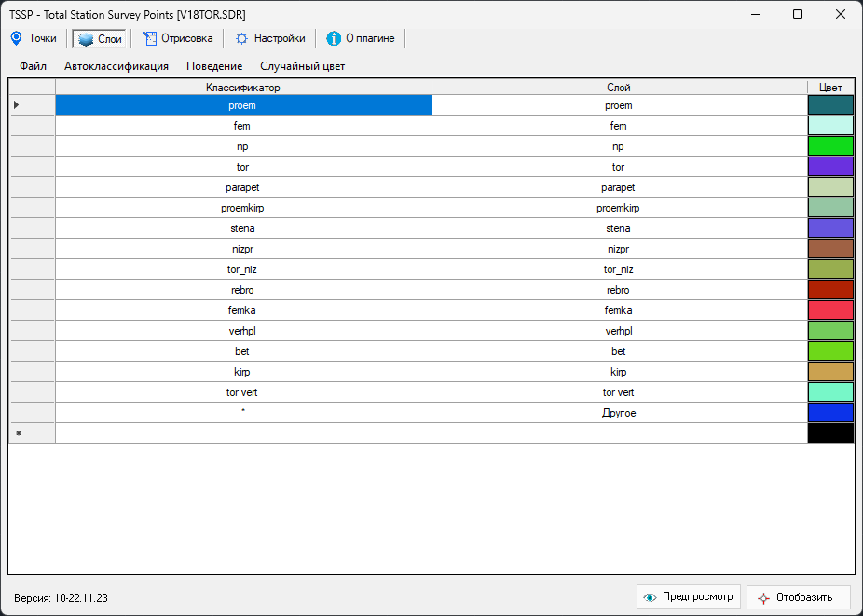Click the stena layer name cell
Viewport: 863px width, 616px height.
click(619, 228)
